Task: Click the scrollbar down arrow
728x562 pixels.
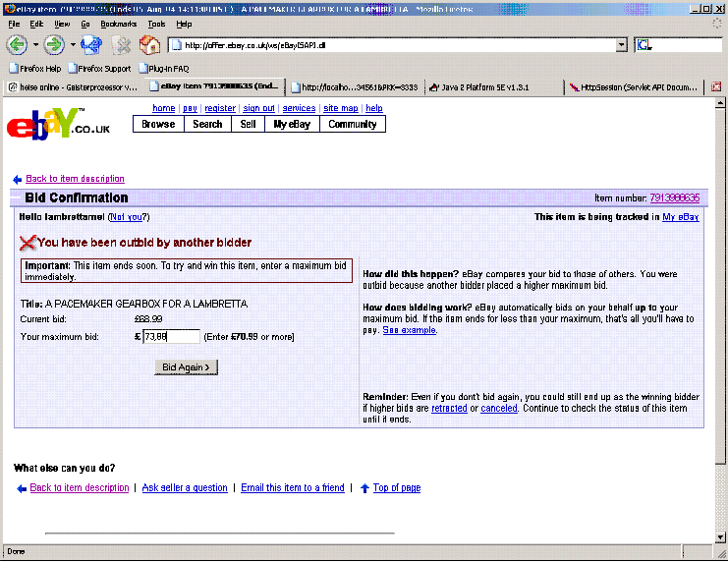Action: click(720, 537)
